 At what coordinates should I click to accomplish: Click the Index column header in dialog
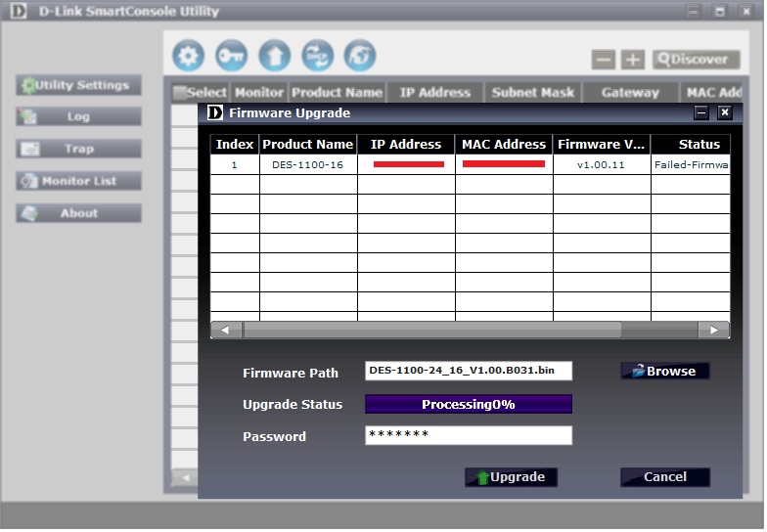(235, 145)
